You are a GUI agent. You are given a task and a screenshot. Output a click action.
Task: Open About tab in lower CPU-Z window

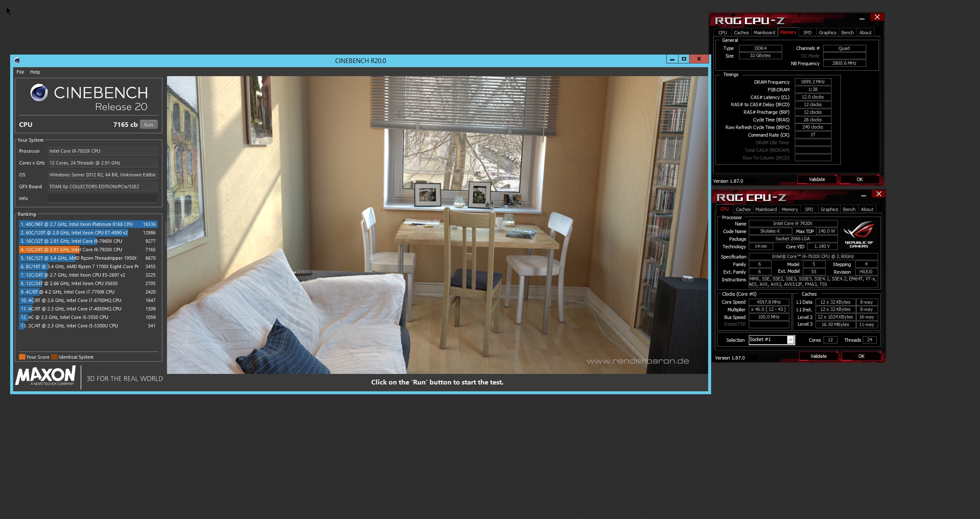(867, 209)
